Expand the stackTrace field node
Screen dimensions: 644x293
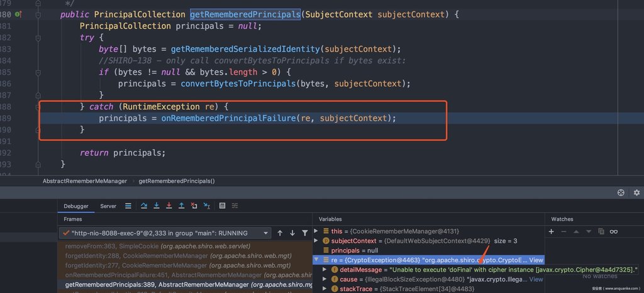pyautogui.click(x=325, y=289)
